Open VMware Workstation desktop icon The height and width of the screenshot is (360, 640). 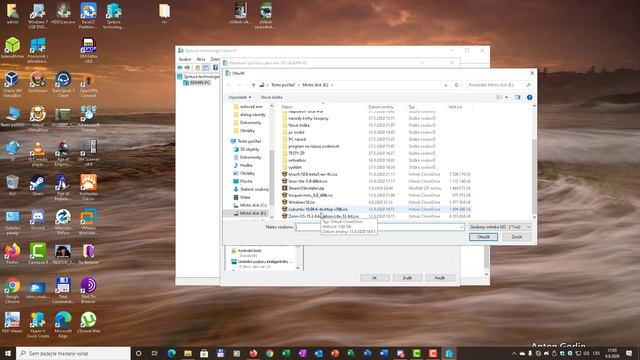coord(88,222)
